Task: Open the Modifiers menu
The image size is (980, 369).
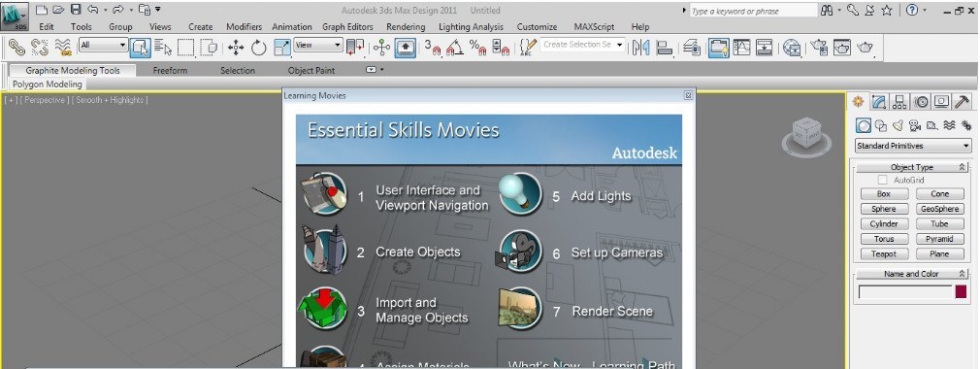Action: coord(244,27)
